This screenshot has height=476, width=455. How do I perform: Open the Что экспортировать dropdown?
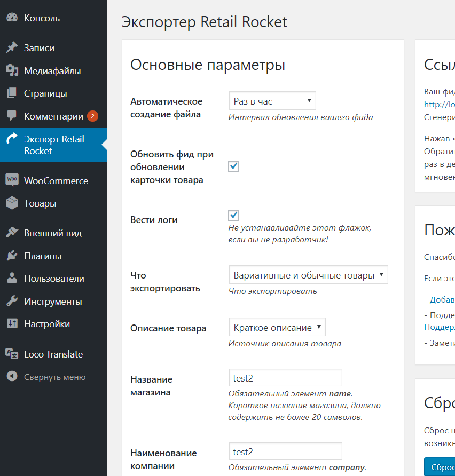[308, 275]
